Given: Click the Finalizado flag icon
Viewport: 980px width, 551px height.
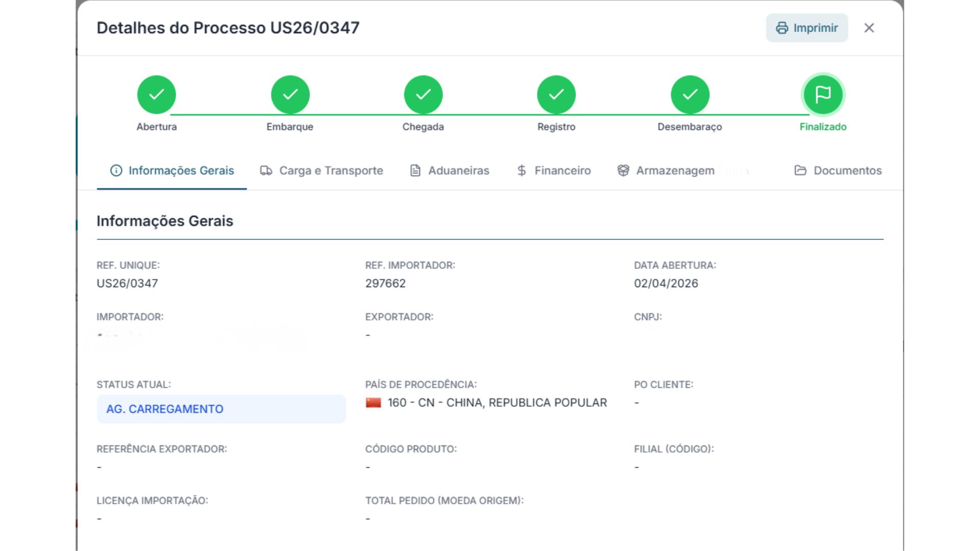Looking at the screenshot, I should pos(823,94).
